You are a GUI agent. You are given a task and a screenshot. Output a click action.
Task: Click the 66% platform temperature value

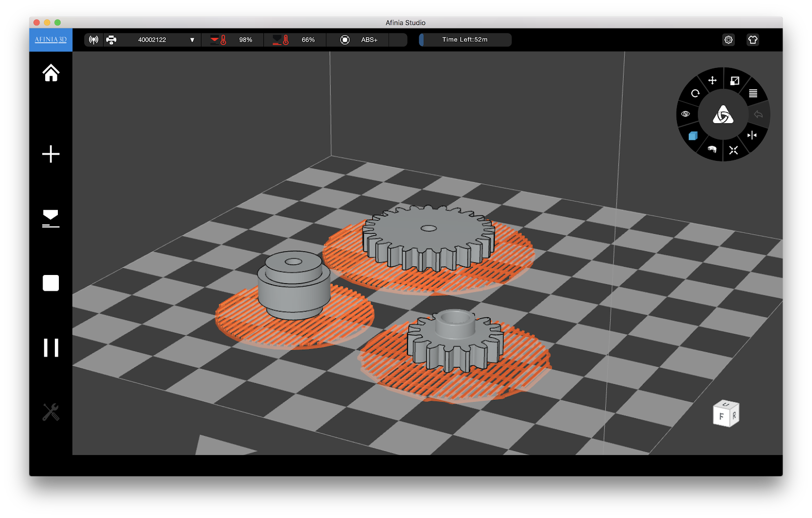(x=308, y=40)
